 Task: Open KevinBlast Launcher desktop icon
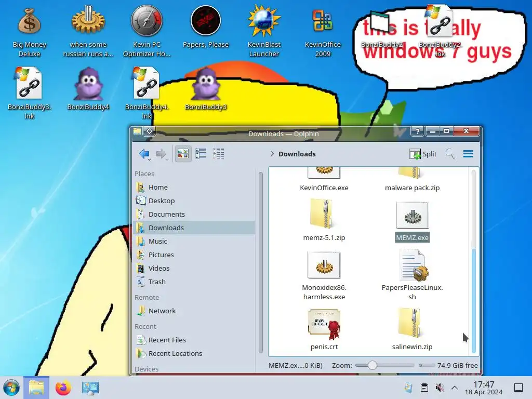[264, 32]
